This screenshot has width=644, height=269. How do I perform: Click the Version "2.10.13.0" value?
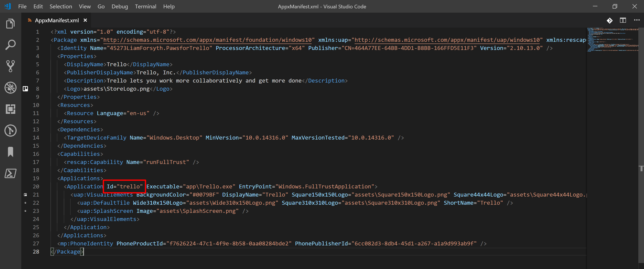click(x=525, y=48)
